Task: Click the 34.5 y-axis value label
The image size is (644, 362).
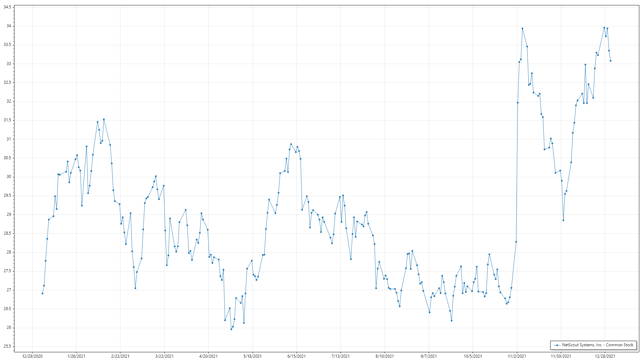Action: [x=7, y=7]
